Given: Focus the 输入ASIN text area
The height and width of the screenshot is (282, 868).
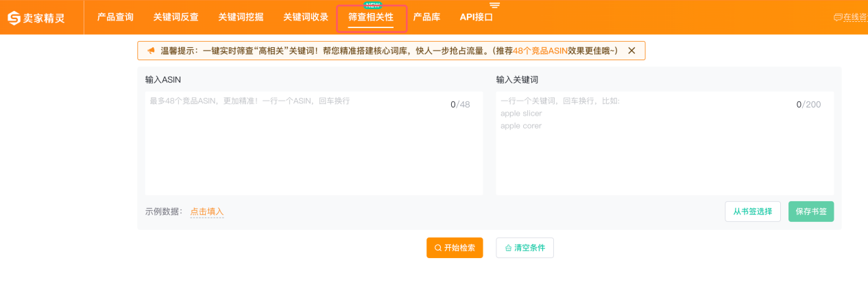Looking at the screenshot, I should [x=313, y=144].
